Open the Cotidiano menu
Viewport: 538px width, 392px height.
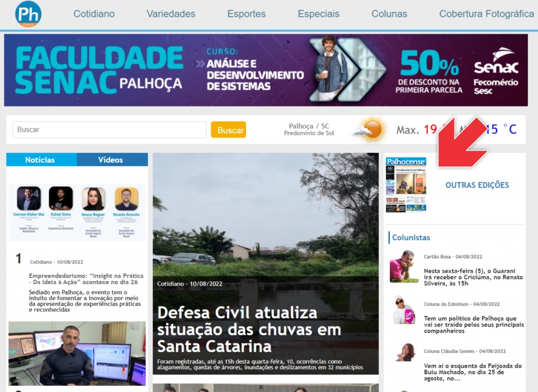[94, 14]
